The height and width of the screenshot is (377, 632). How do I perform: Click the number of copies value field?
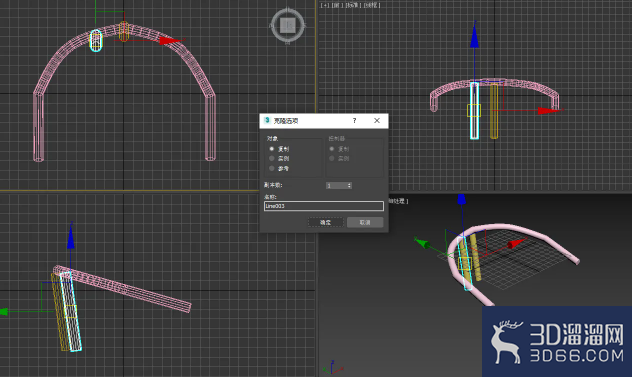click(336, 185)
